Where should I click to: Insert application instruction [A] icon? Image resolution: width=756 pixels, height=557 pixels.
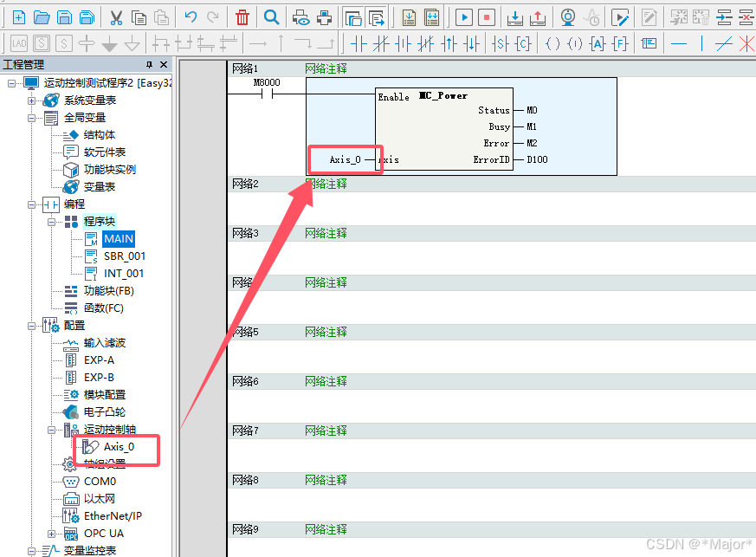(598, 44)
